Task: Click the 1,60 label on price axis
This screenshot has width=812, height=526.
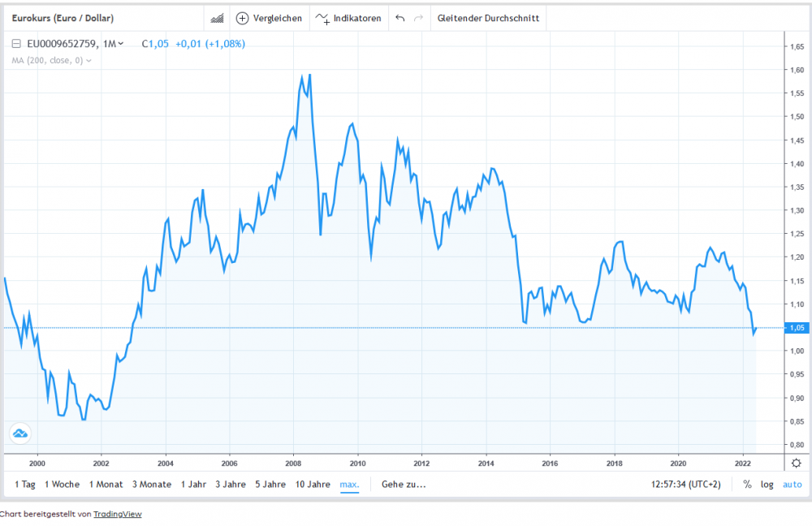Action: pyautogui.click(x=797, y=70)
